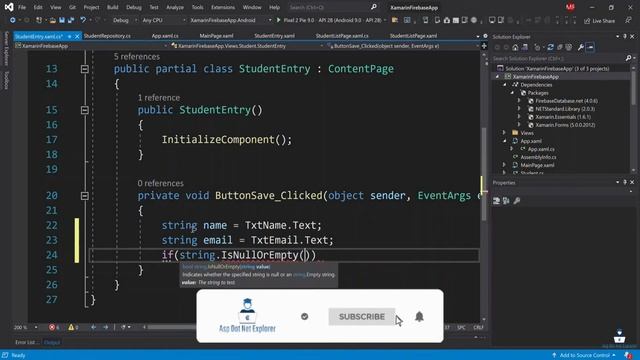Click the search magnifier in title bar

[373, 7]
